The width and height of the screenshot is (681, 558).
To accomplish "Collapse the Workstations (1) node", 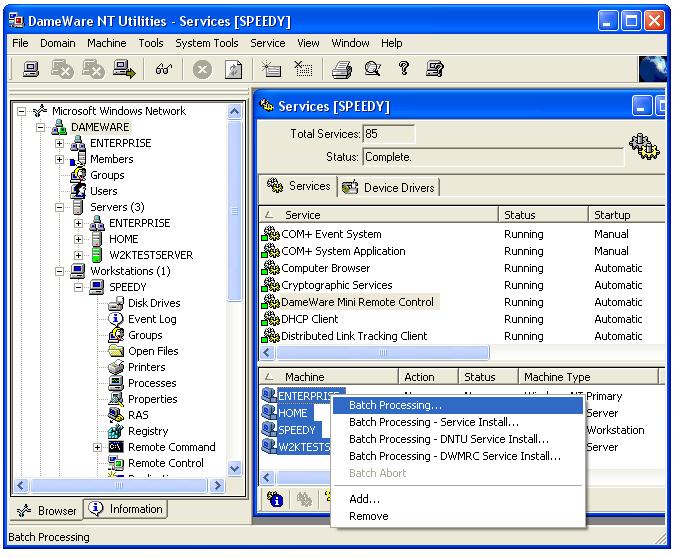I will tap(60, 271).
